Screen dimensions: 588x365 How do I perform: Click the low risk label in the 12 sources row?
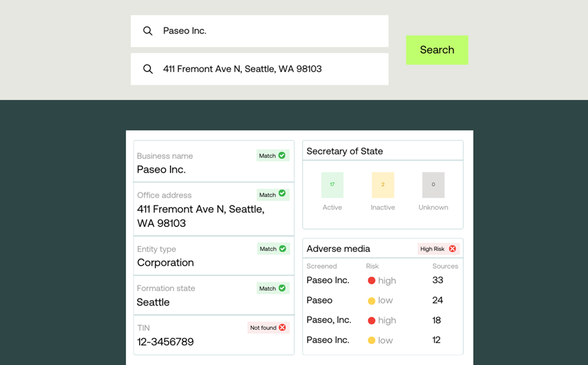(385, 340)
